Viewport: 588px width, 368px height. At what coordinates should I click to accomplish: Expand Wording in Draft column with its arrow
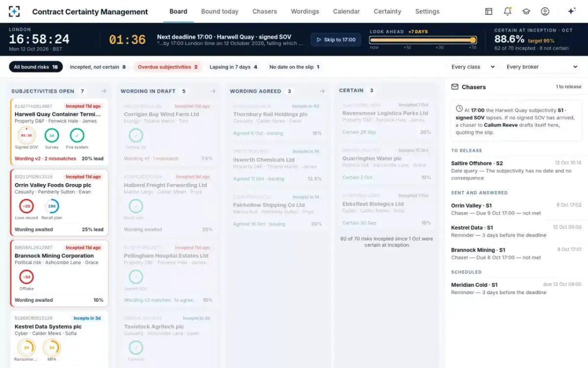213,91
